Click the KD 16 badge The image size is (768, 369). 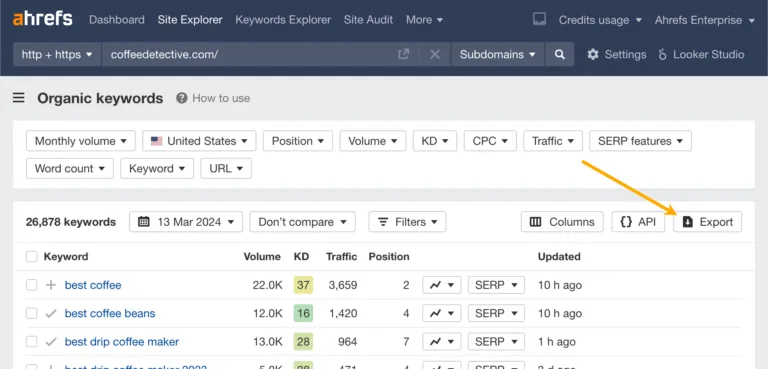coord(303,314)
